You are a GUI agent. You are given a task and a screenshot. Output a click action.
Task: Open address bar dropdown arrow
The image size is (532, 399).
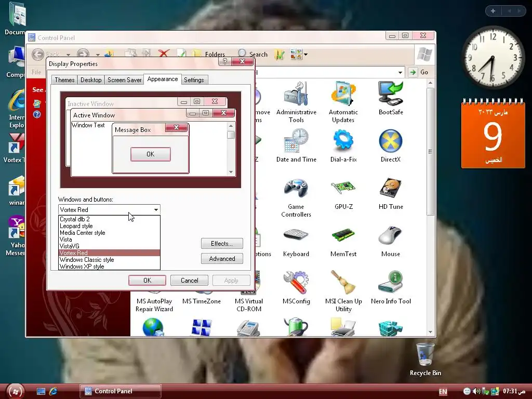click(401, 72)
